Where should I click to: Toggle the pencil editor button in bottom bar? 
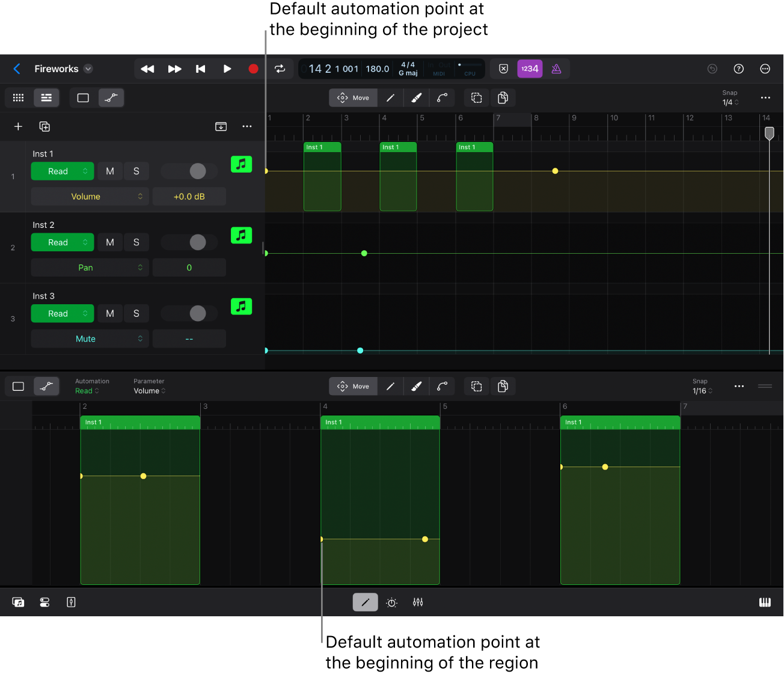[365, 602]
